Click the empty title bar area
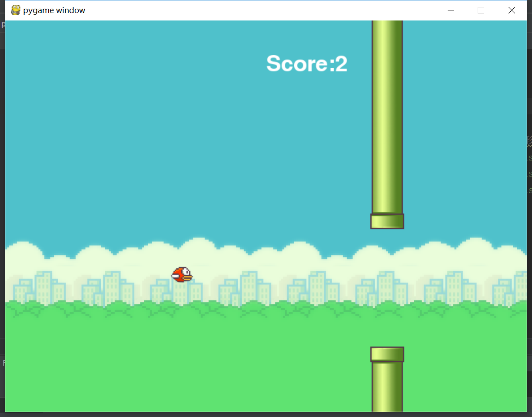This screenshot has width=532, height=417. pyautogui.click(x=261, y=10)
